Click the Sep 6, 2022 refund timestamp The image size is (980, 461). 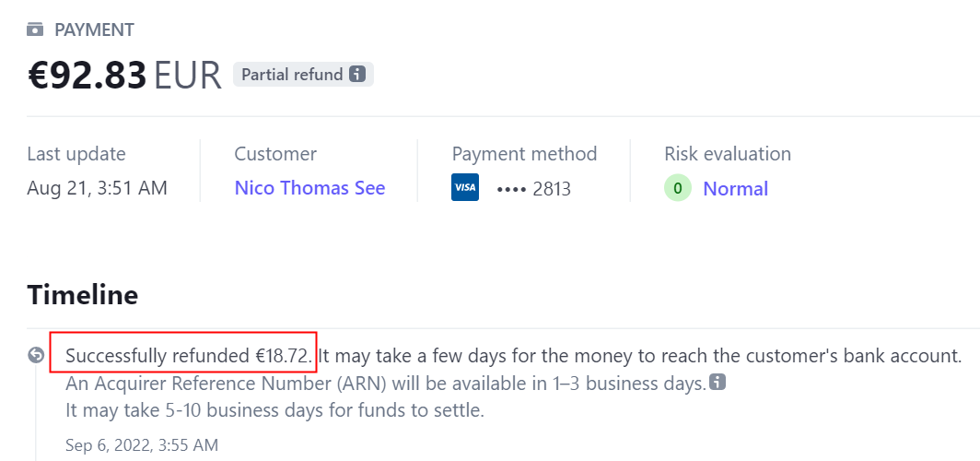point(142,445)
